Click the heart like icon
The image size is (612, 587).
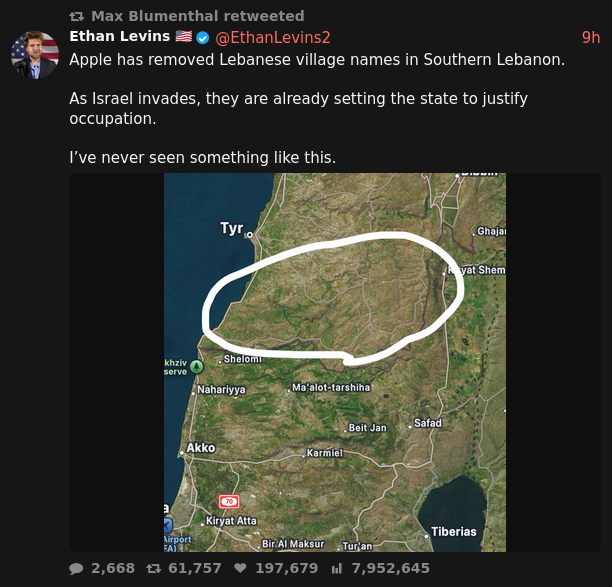240,568
